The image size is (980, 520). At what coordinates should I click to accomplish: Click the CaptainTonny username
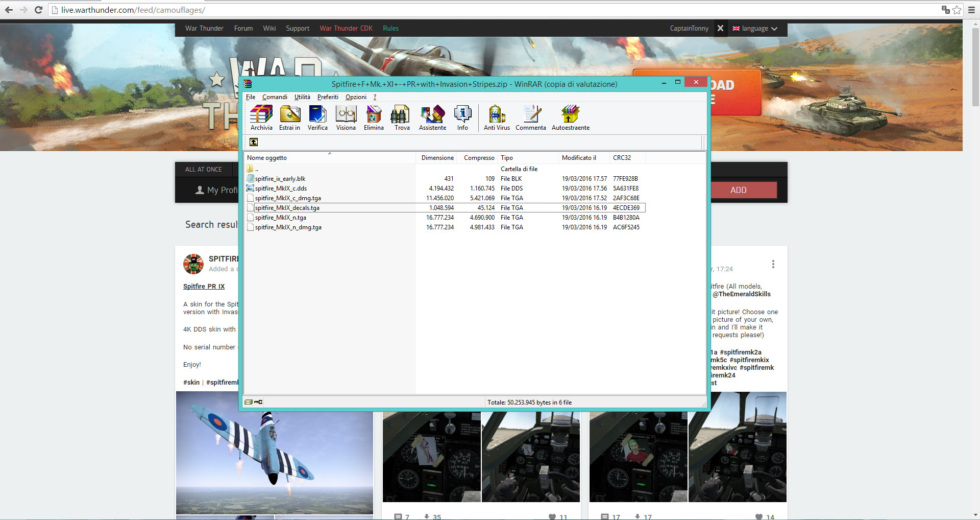click(689, 28)
